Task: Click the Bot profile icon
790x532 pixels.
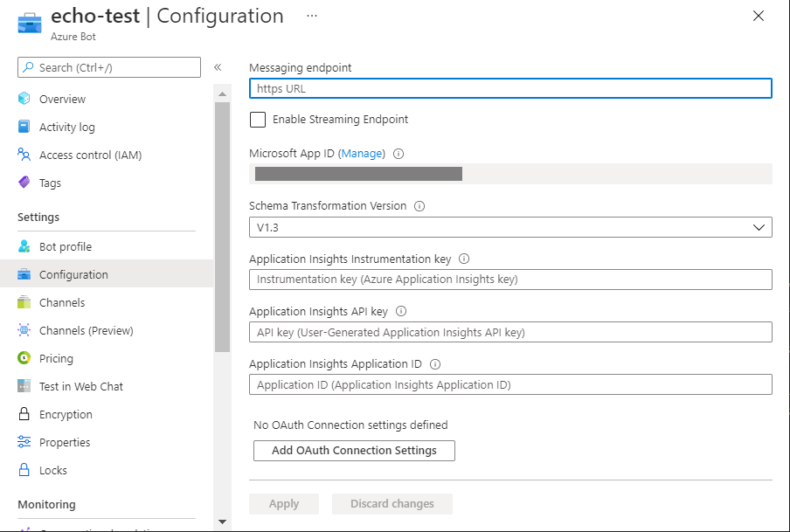Action: 24,246
